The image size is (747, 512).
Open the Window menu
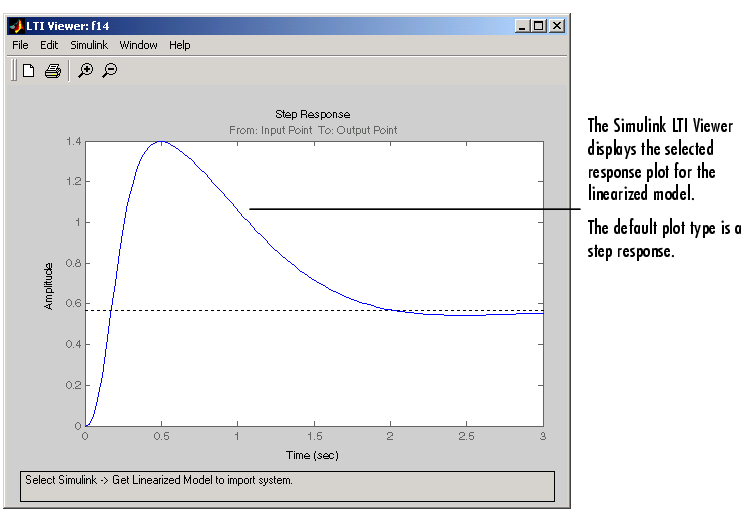[138, 45]
